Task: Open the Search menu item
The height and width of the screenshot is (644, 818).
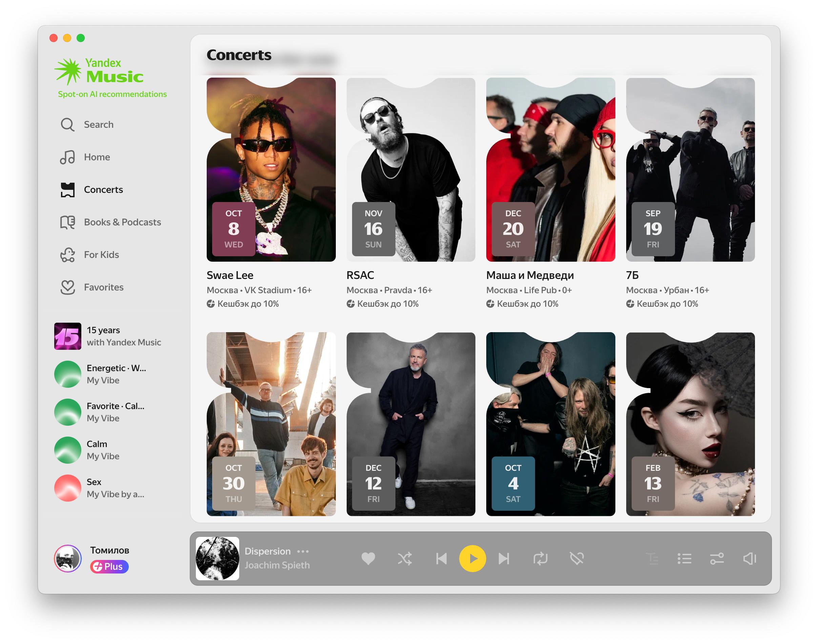Action: point(99,124)
